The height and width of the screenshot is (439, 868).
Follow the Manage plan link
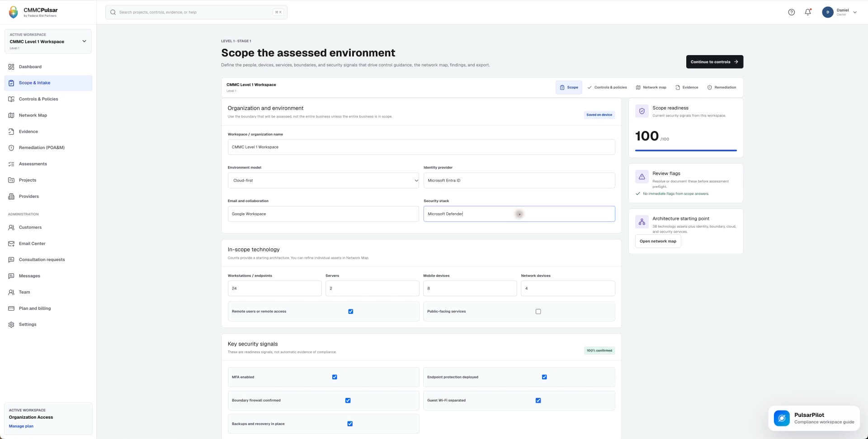(21, 426)
